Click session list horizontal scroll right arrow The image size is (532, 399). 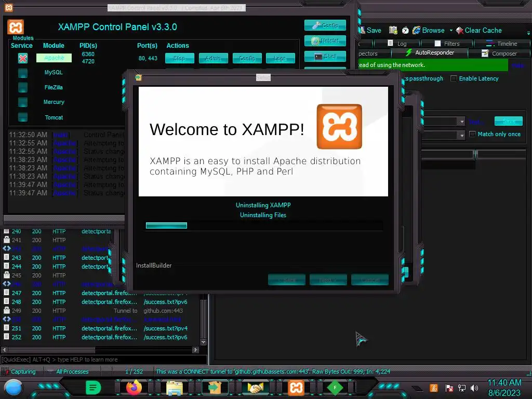(x=195, y=350)
